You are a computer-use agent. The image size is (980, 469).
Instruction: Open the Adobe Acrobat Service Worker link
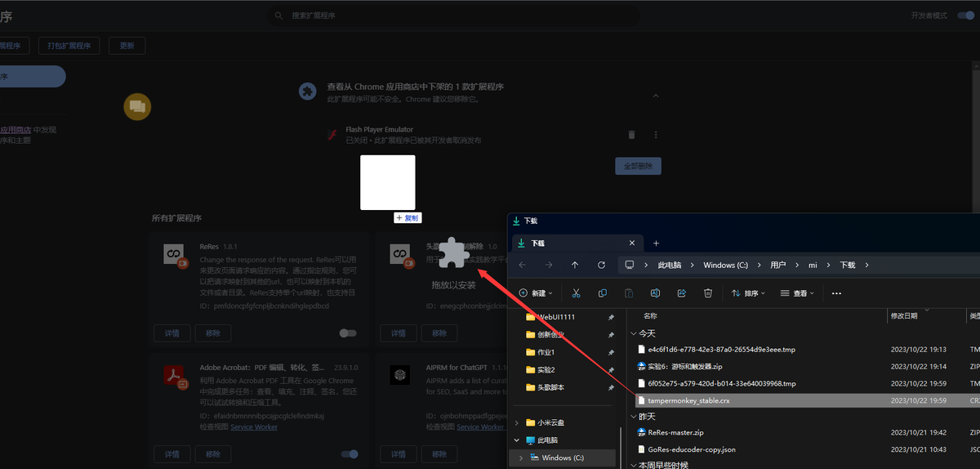click(x=253, y=427)
